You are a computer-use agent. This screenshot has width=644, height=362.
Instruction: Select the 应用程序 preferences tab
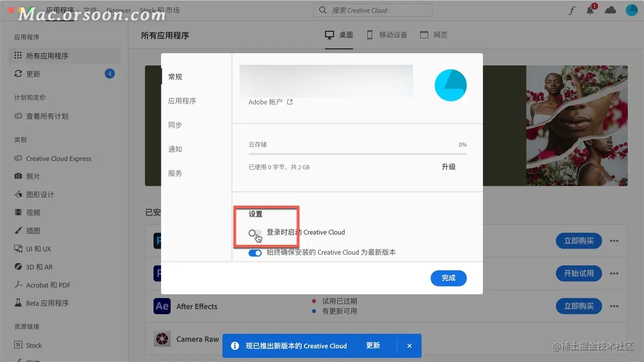coord(182,101)
